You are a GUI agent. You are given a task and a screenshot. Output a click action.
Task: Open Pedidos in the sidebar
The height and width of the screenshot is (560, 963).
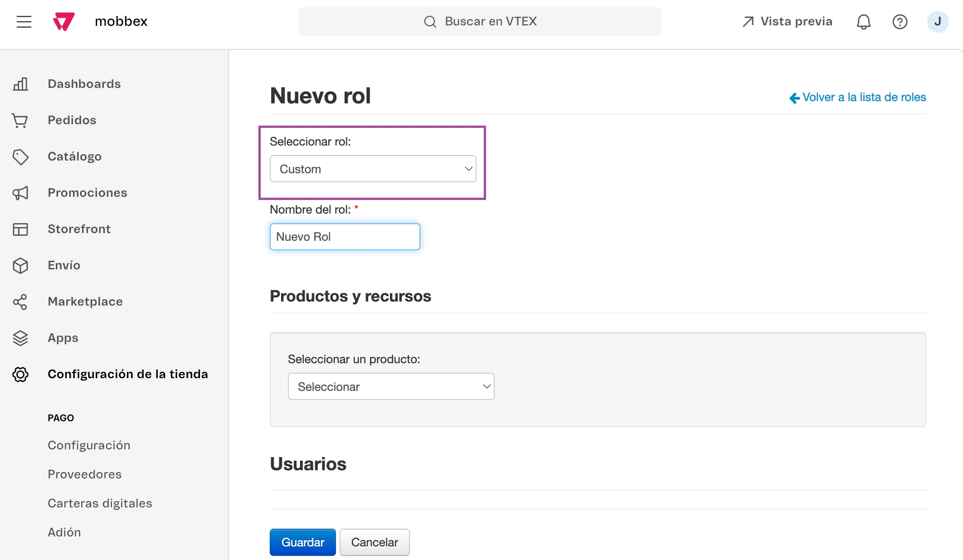72,120
